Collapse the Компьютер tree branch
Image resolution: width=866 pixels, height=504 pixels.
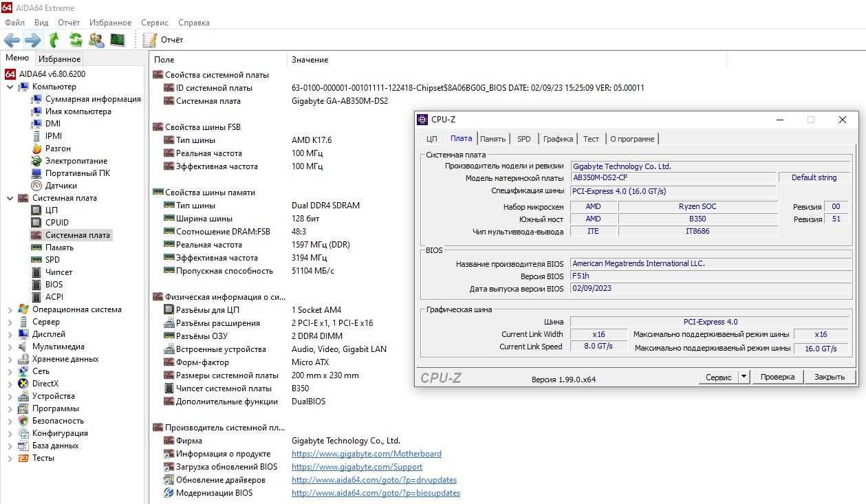pyautogui.click(x=10, y=87)
